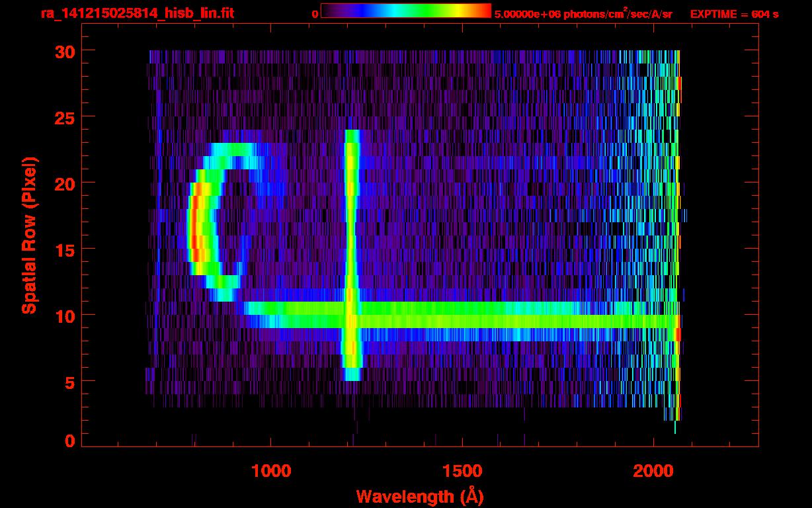Click the y-axis tick label 15
Image resolution: width=812 pixels, height=508 pixels.
tap(65, 249)
